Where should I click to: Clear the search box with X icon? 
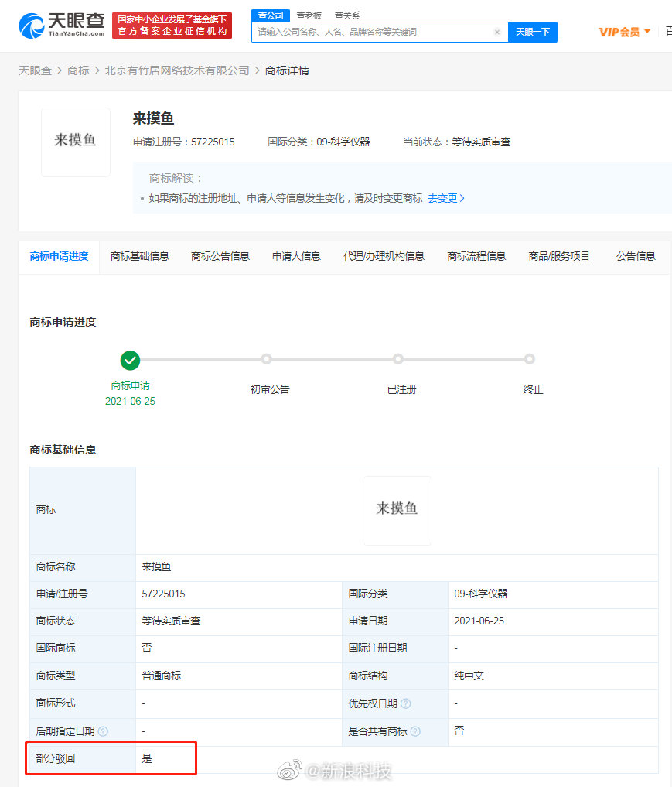click(496, 33)
